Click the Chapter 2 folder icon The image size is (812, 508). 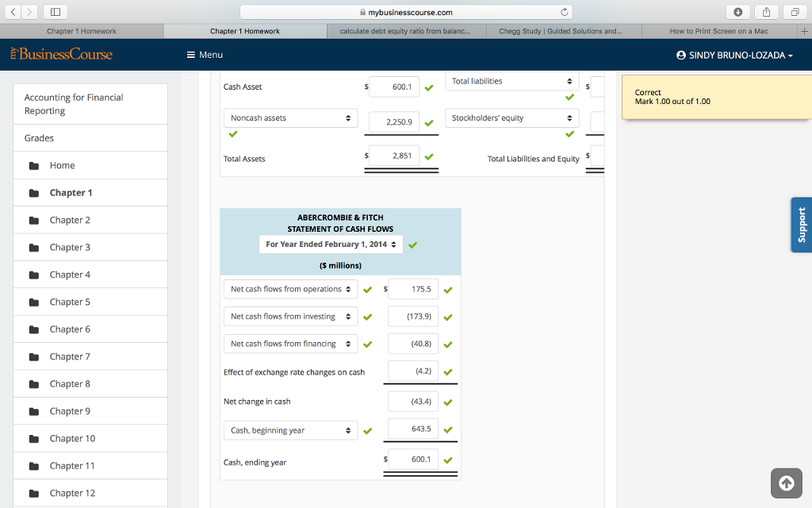point(34,221)
